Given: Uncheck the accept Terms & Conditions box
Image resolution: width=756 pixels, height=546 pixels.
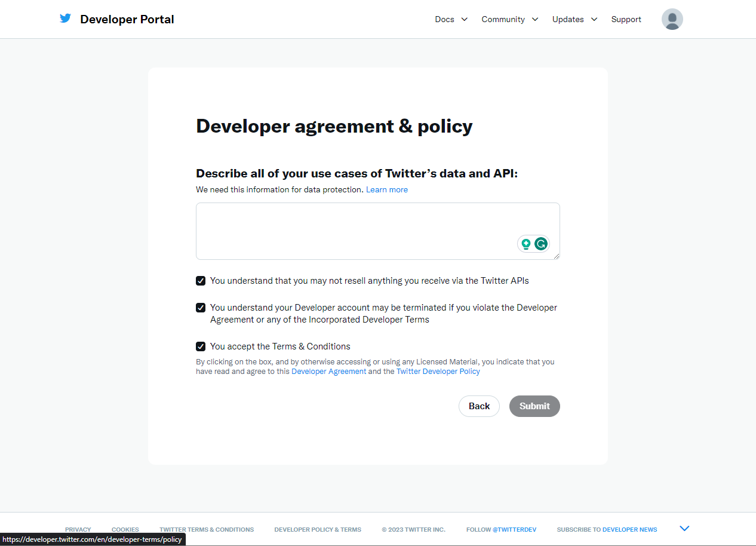Looking at the screenshot, I should [201, 346].
